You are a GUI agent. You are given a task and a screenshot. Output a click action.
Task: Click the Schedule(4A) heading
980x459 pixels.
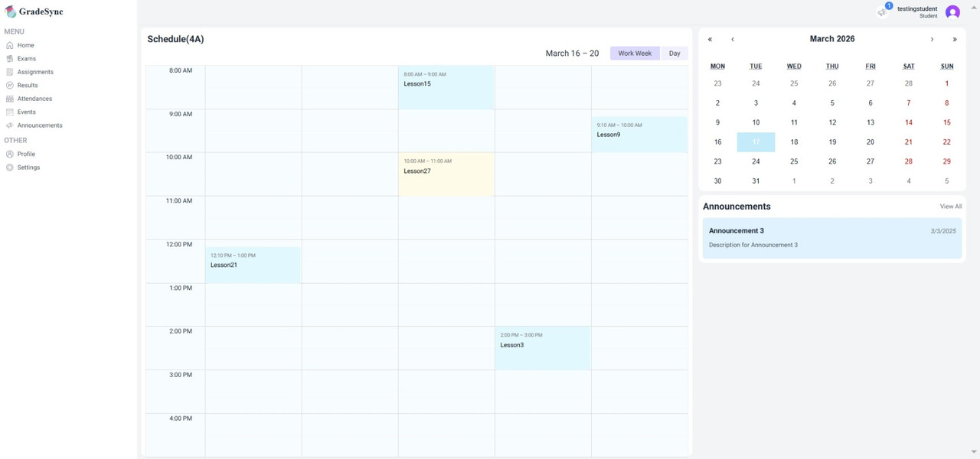175,39
